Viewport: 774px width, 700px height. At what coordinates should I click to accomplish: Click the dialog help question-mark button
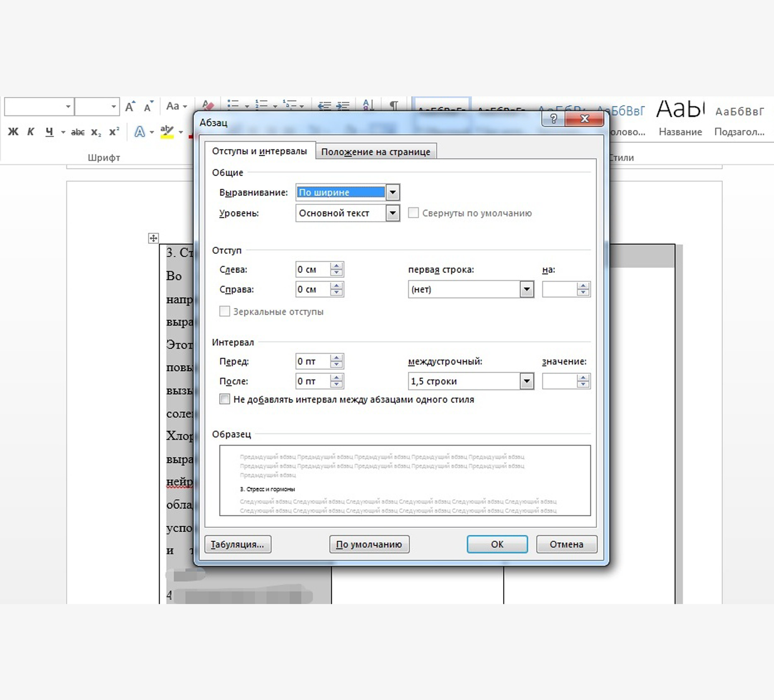click(x=553, y=119)
